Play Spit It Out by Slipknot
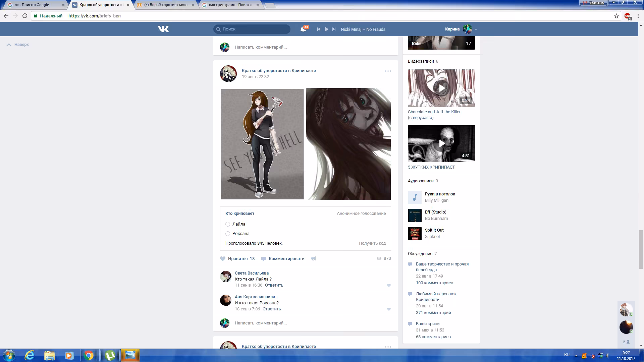 point(415,234)
